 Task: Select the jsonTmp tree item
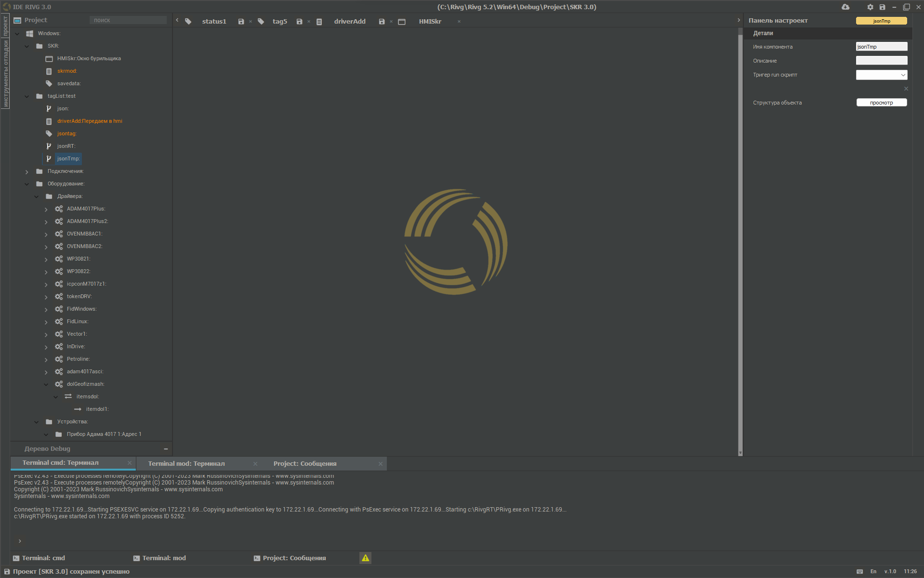tap(68, 159)
